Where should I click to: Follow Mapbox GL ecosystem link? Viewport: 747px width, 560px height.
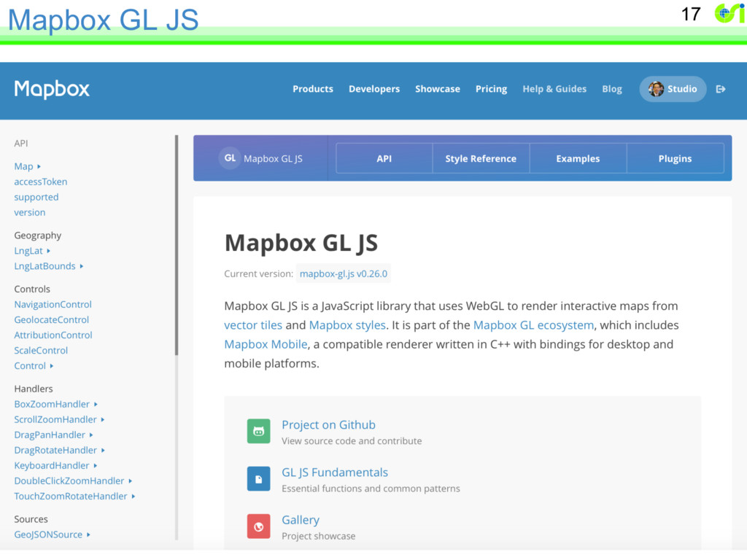(x=533, y=325)
